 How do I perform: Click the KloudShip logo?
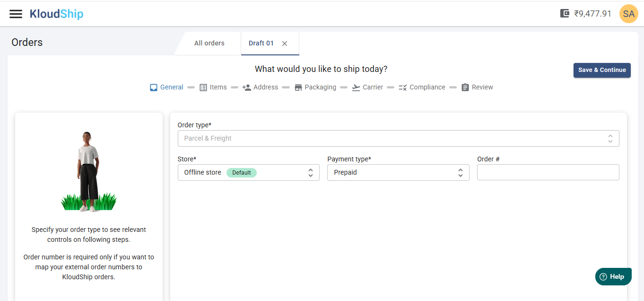click(x=56, y=14)
